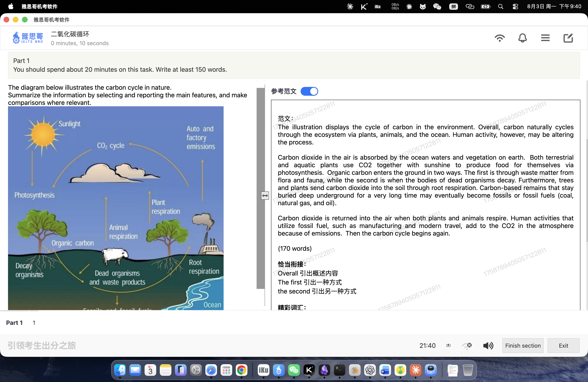Viewport: 588px width, 382px height.
Task: Open Google Chrome from the dock
Action: coord(241,370)
